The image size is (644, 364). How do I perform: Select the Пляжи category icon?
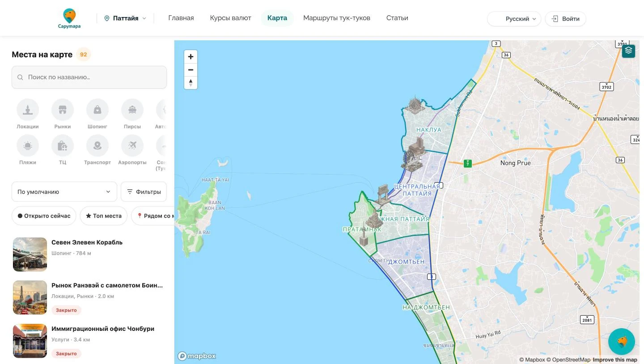[x=28, y=146]
